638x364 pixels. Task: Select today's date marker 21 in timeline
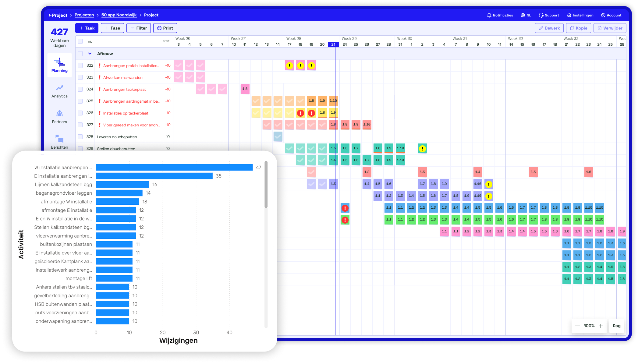333,44
